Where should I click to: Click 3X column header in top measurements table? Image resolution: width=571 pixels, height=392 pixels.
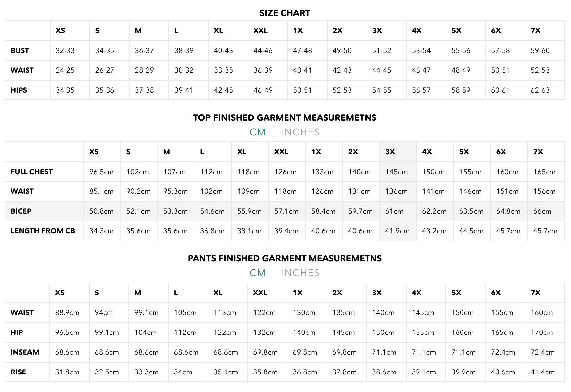390,152
